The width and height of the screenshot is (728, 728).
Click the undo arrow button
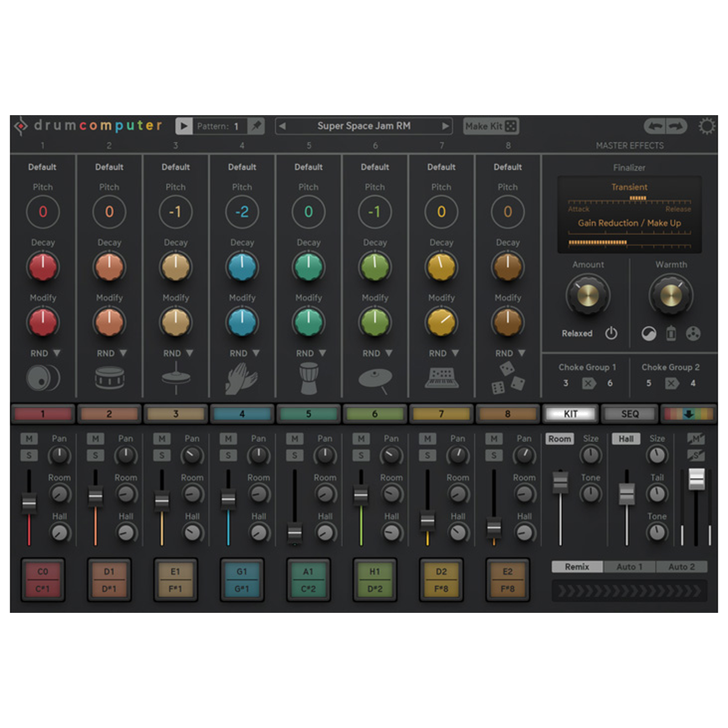(x=655, y=126)
